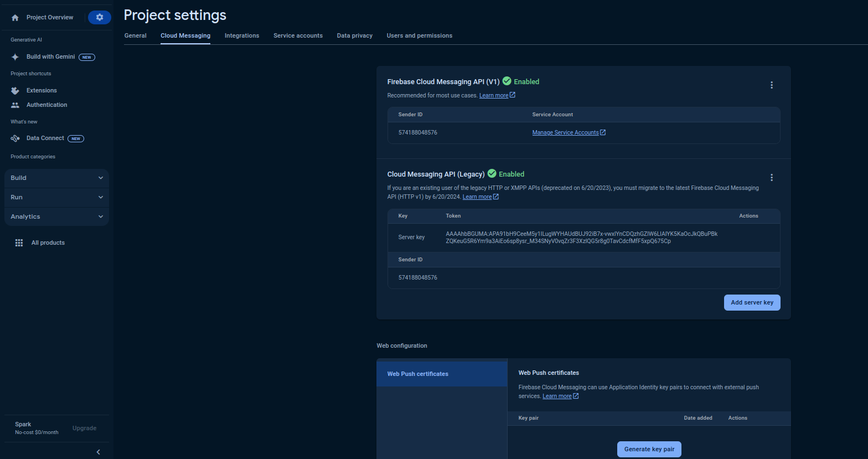Click the All products grid icon
This screenshot has width=868, height=459.
19,243
